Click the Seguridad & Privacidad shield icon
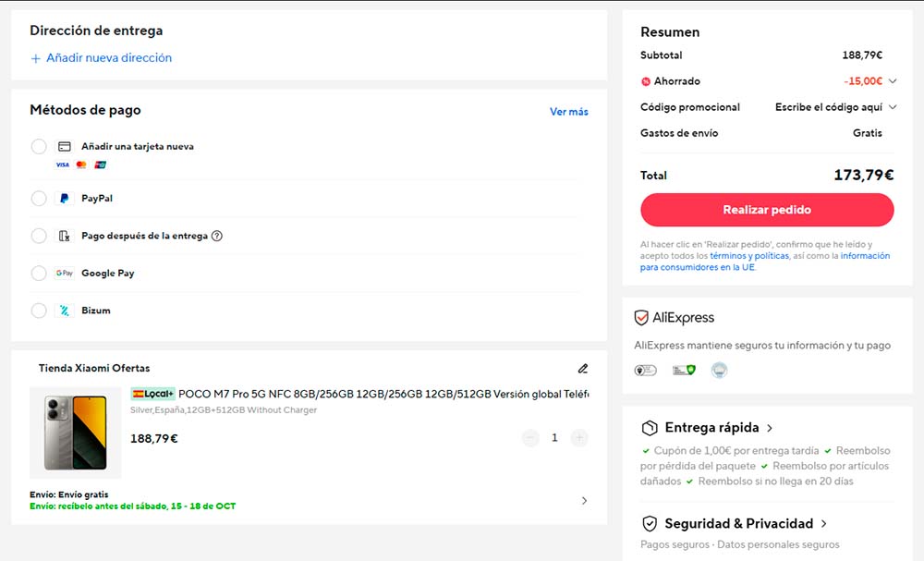Image resolution: width=924 pixels, height=561 pixels. tap(650, 524)
